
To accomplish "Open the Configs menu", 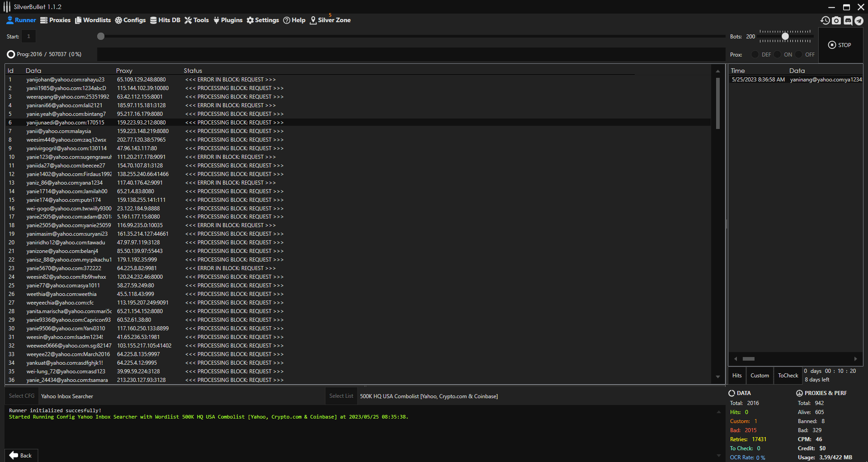I will [130, 20].
